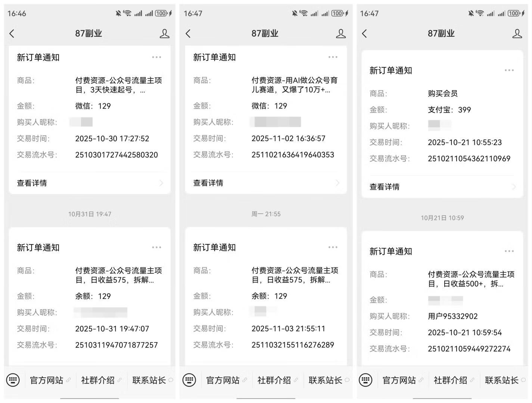Tap the back arrow on the first screen
Image resolution: width=532 pixels, height=403 pixels.
pyautogui.click(x=12, y=33)
